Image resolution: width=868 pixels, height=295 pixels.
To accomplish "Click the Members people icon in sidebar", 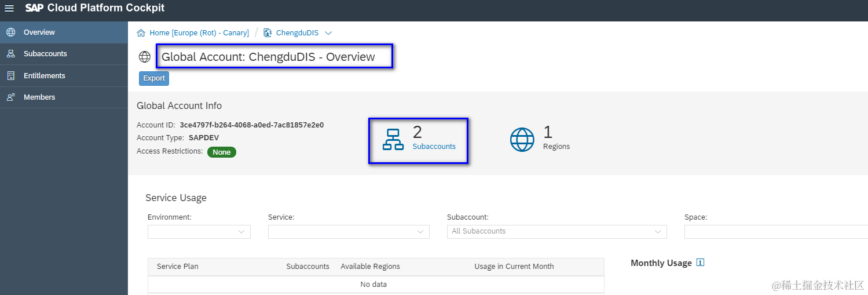I will [10, 97].
